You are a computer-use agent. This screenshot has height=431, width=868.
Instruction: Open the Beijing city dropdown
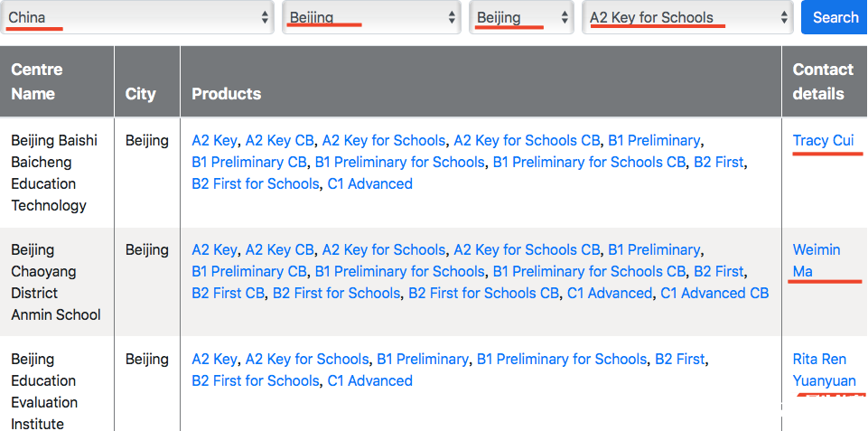pyautogui.click(x=521, y=17)
